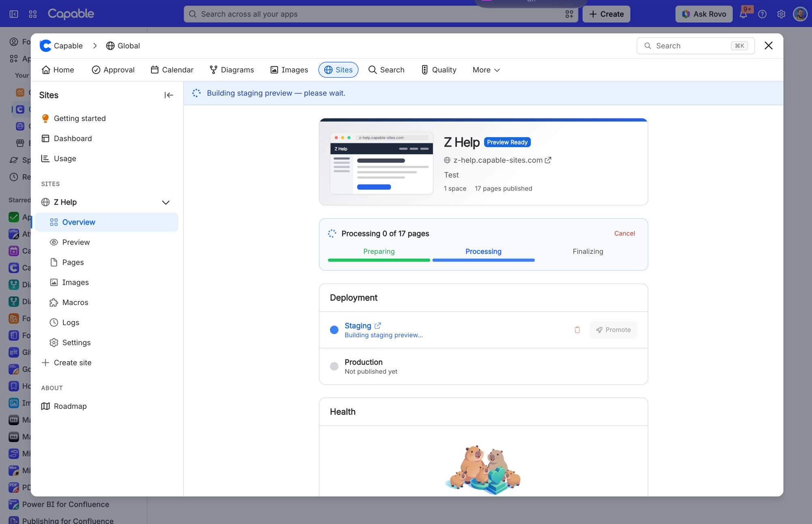The image size is (812, 524).
Task: Open the Search tab
Action: tap(386, 70)
